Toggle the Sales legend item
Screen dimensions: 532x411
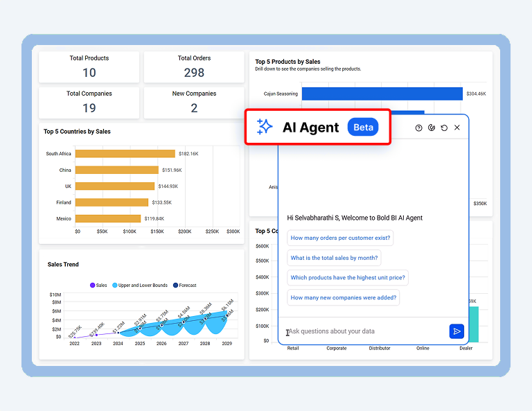[98, 286]
